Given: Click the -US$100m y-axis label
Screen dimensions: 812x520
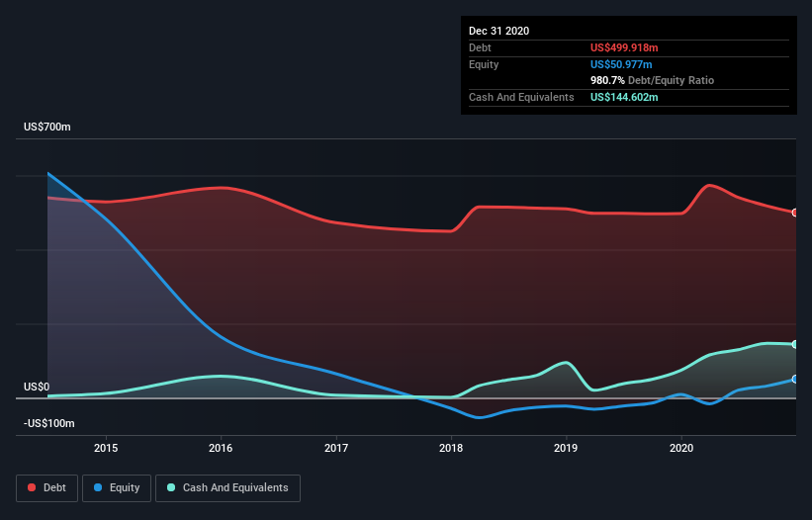Looking at the screenshot, I should click(49, 423).
